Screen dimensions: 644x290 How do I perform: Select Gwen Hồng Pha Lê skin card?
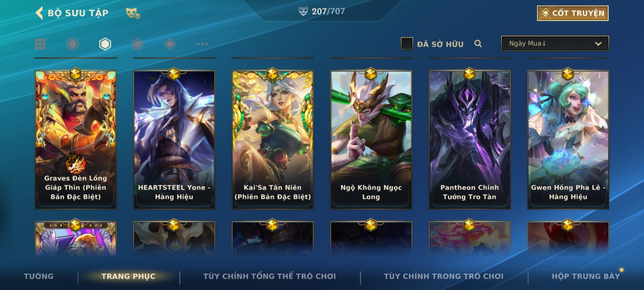[x=568, y=140]
